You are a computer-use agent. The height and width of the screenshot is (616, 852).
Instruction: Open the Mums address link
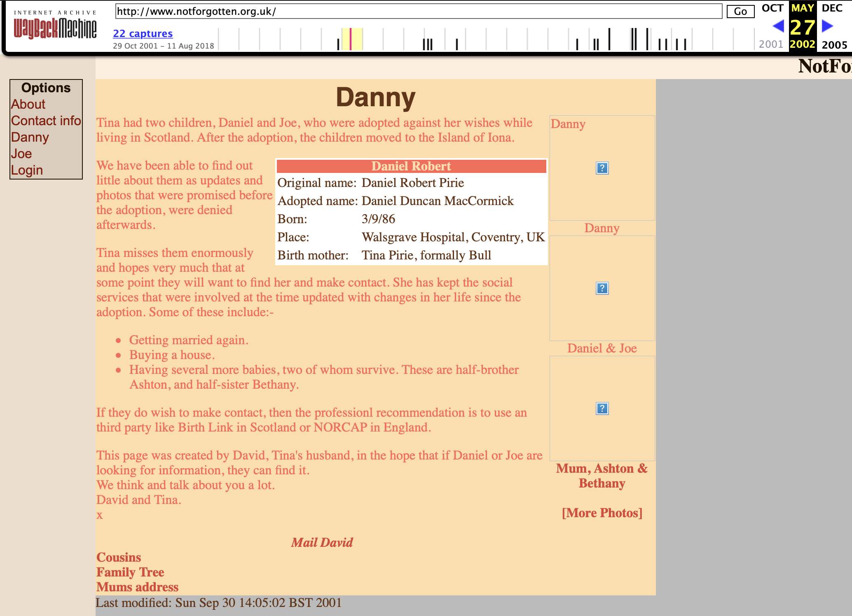[x=137, y=587]
